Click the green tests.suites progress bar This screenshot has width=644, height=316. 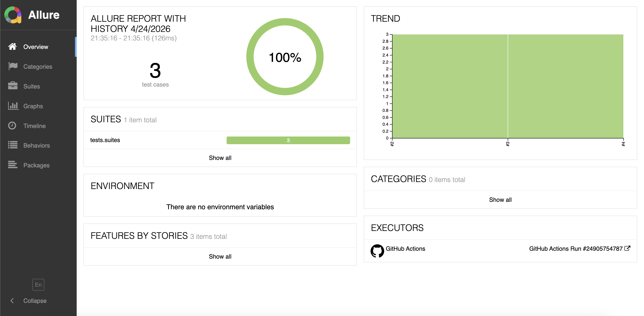(x=288, y=140)
